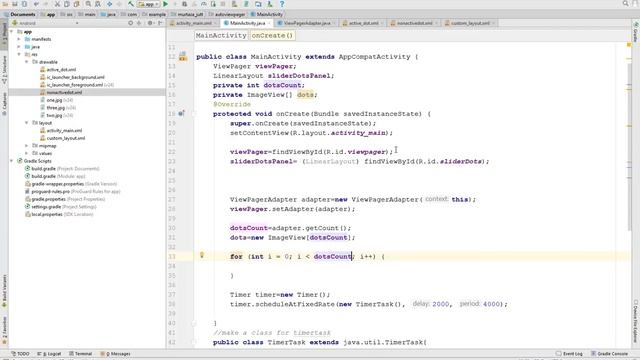
Task: Select ic_launcher_background.xml in project tree
Action: tap(76, 77)
